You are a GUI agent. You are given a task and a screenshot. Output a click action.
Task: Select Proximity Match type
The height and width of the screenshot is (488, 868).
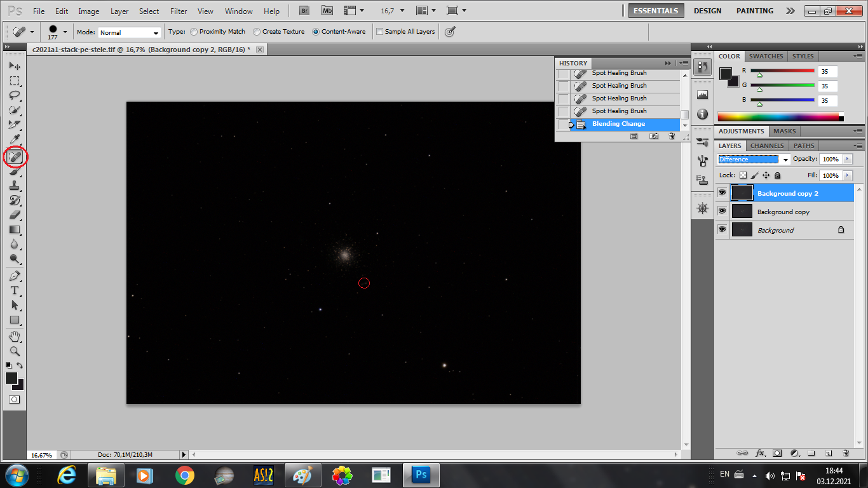click(x=217, y=31)
